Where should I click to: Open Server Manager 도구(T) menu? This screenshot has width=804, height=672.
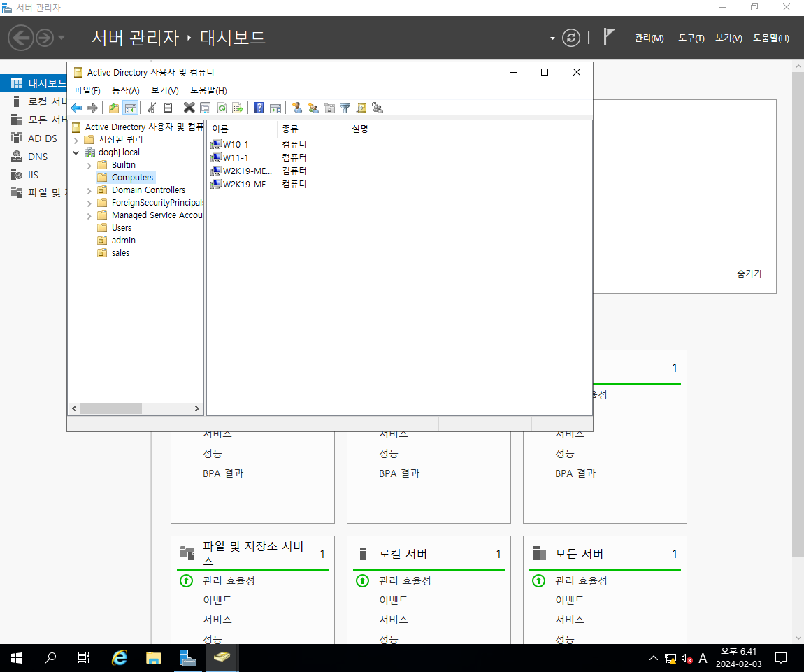pos(691,38)
